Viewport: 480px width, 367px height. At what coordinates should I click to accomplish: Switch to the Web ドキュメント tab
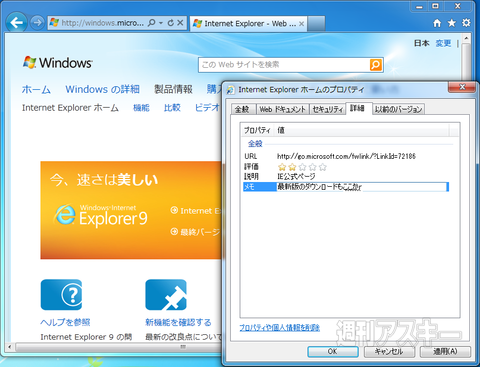[x=282, y=109]
